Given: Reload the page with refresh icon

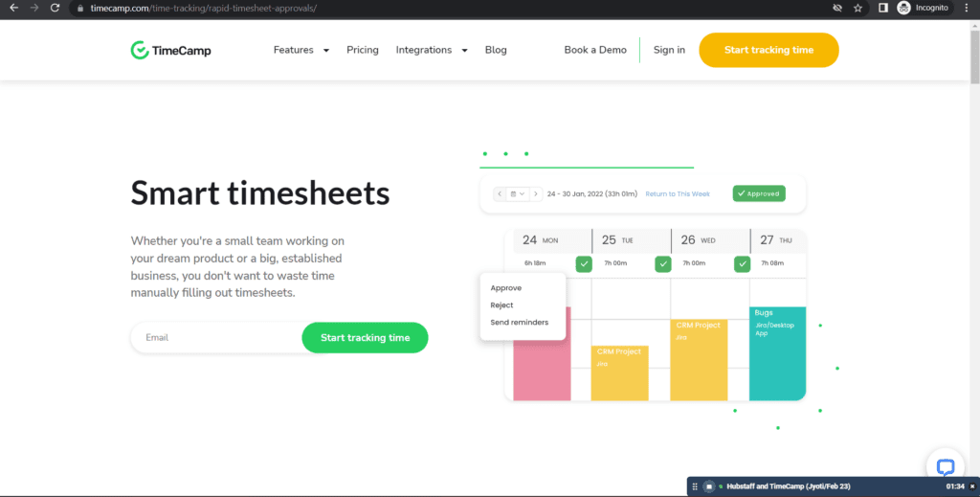Looking at the screenshot, I should pyautogui.click(x=55, y=8).
